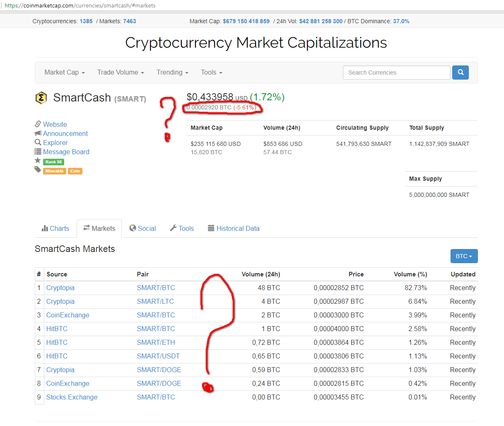
Task: Click the Volume (%) column header
Action: 410,274
